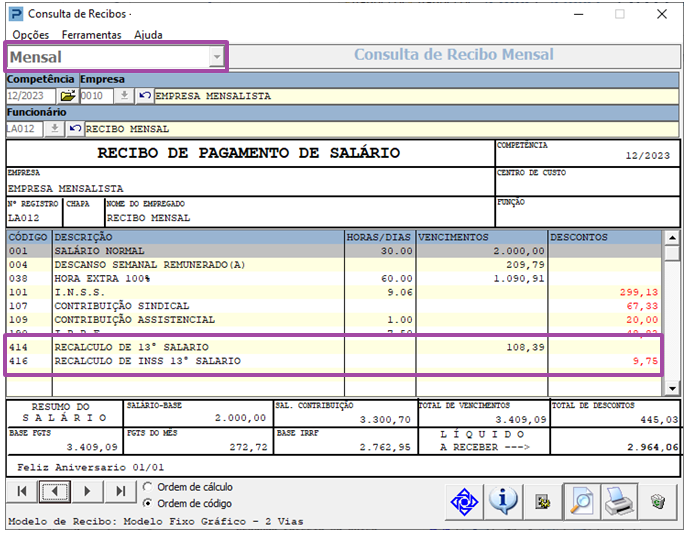The image size is (691, 534).
Task: Click the Feliz Aniversario 01/01 message
Action: tap(90, 467)
